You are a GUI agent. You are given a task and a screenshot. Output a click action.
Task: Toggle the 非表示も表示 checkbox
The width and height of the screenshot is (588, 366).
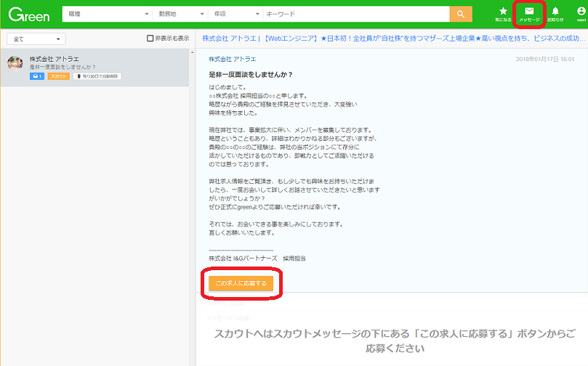[150, 38]
